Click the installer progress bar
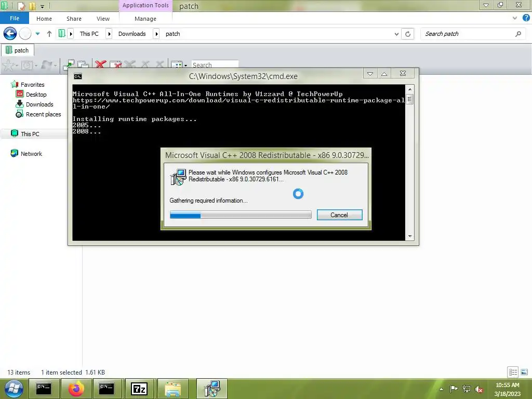 240,215
